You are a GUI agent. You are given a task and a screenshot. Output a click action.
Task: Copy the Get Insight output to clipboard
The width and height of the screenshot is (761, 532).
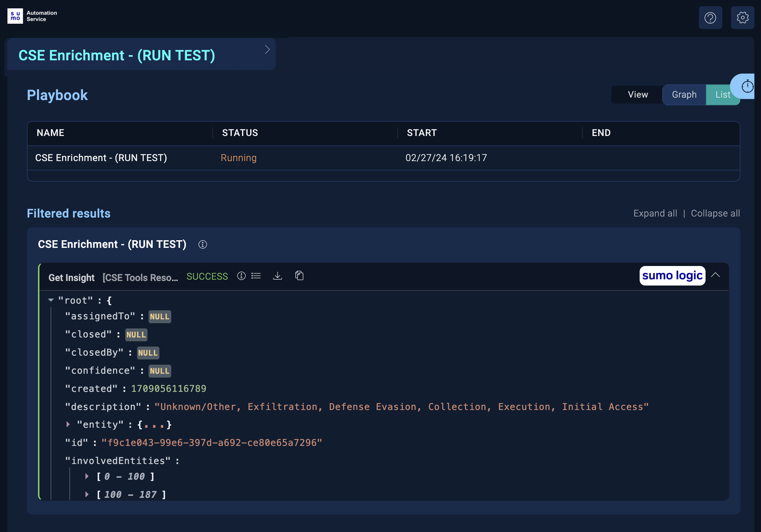coord(299,276)
